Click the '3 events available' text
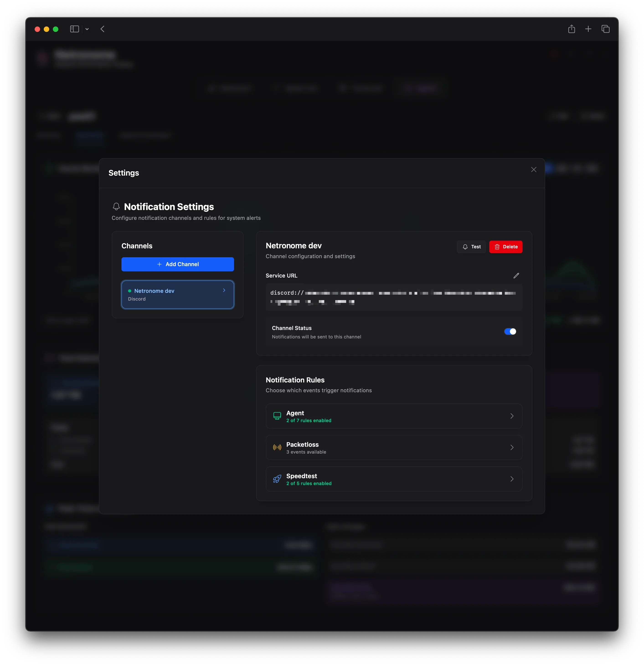Image resolution: width=644 pixels, height=665 pixels. click(306, 452)
